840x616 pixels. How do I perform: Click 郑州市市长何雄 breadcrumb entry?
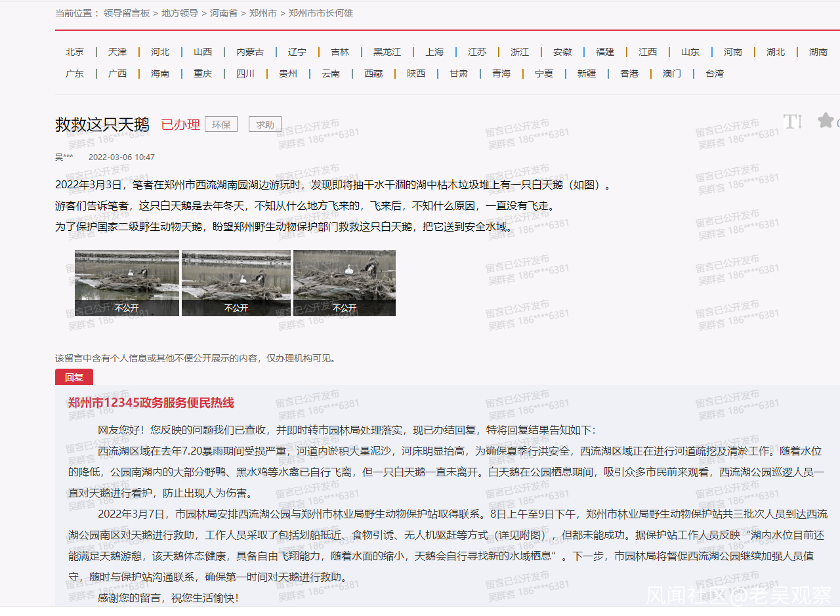(321, 13)
